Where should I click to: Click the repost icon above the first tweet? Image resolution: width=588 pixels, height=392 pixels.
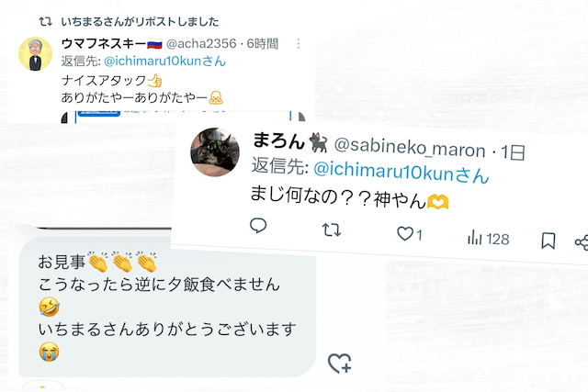(x=44, y=20)
